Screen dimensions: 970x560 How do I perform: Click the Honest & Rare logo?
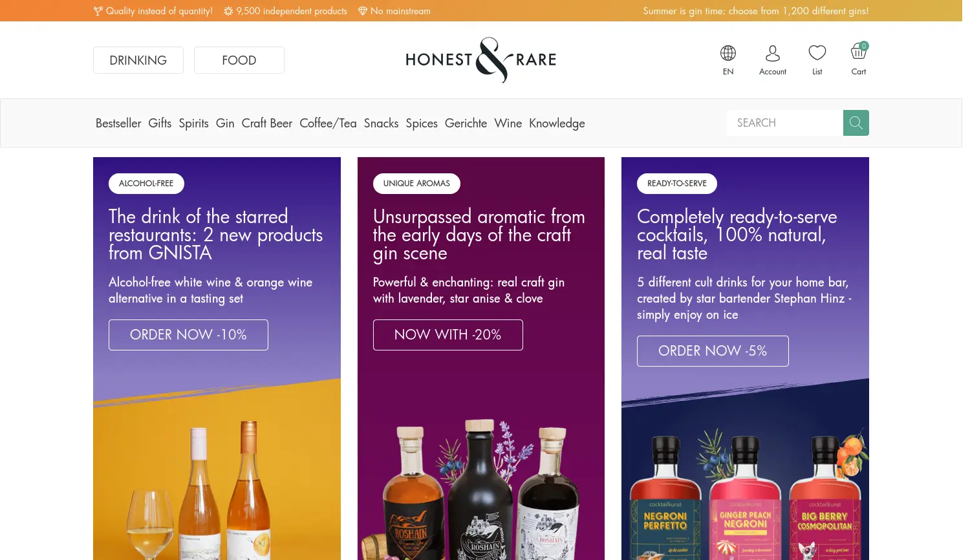481,59
